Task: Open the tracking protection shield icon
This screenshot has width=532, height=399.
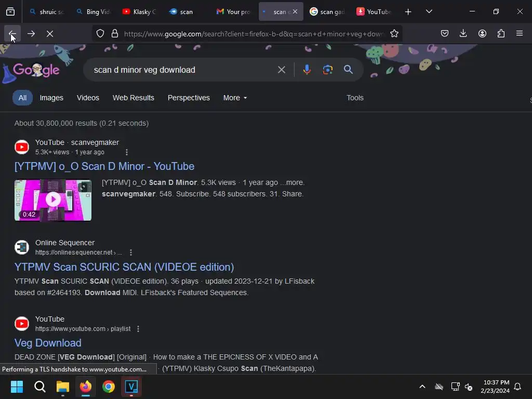Action: [100, 34]
